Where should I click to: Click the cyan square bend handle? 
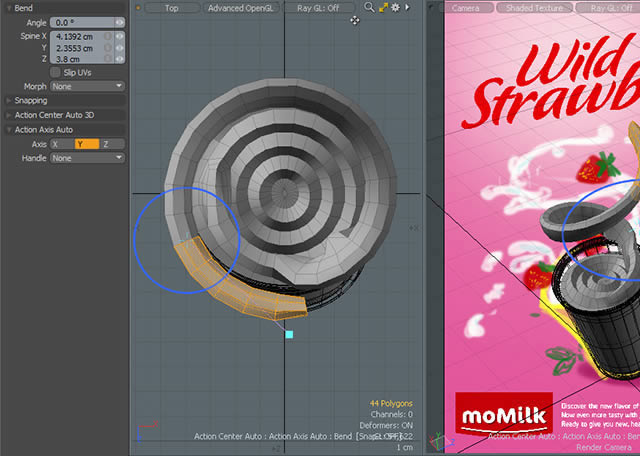click(289, 335)
